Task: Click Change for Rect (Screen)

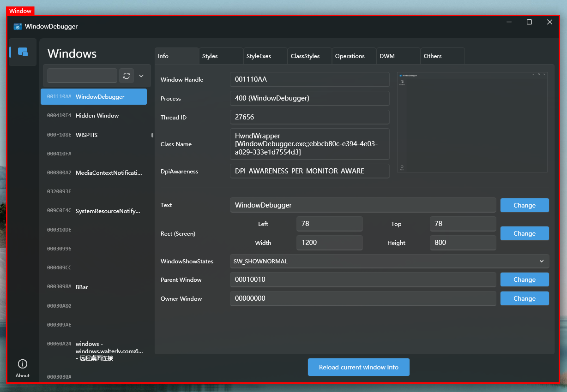Action: pyautogui.click(x=525, y=233)
